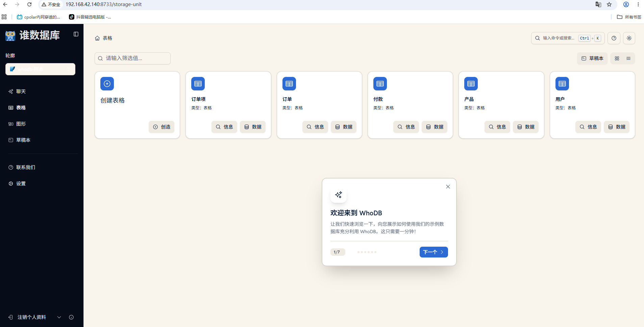This screenshot has height=327, width=644.
Task: Open the profile dropdown in sidebar
Action: tap(40, 69)
